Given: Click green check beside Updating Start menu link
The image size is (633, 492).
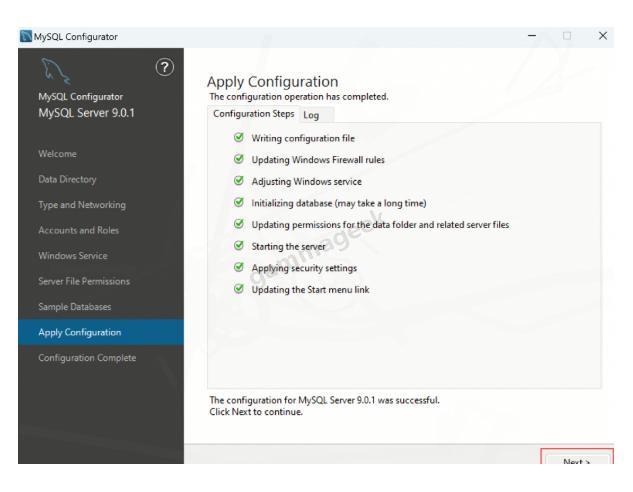Looking at the screenshot, I should (239, 289).
